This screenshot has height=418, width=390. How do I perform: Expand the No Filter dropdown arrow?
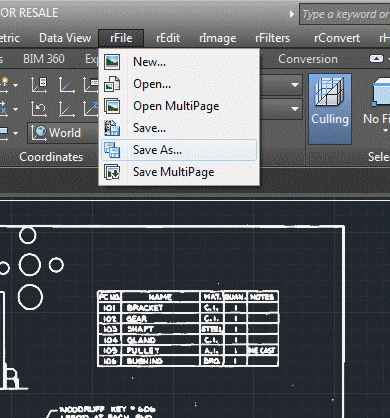(x=386, y=130)
